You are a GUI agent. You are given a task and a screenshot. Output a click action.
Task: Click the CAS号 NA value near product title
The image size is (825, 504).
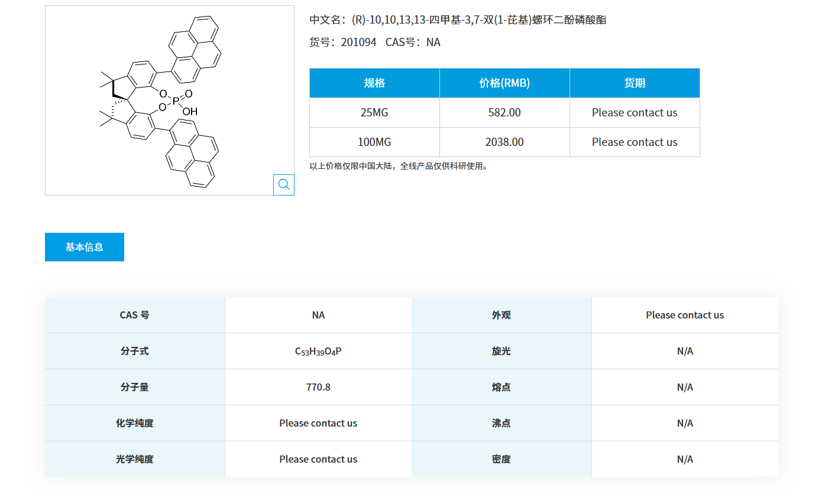(x=414, y=42)
